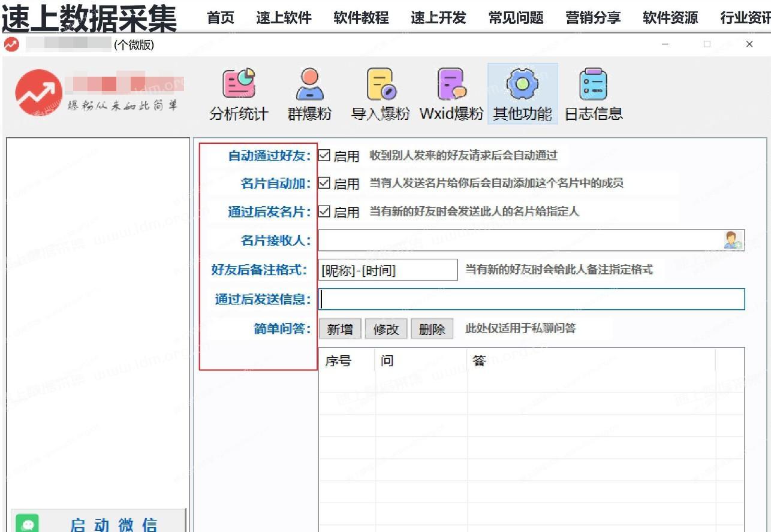Open 软件教程 menu item
This screenshot has height=532, width=771.
[x=361, y=18]
